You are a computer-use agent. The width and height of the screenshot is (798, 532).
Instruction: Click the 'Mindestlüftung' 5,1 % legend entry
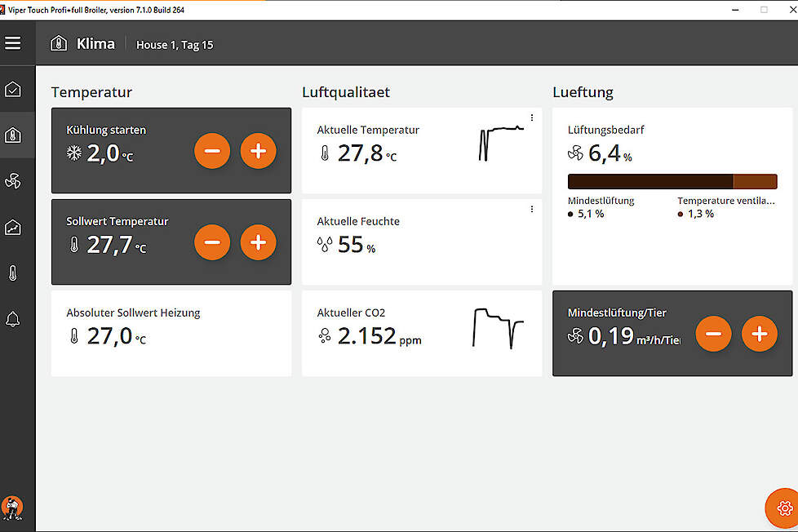601,207
